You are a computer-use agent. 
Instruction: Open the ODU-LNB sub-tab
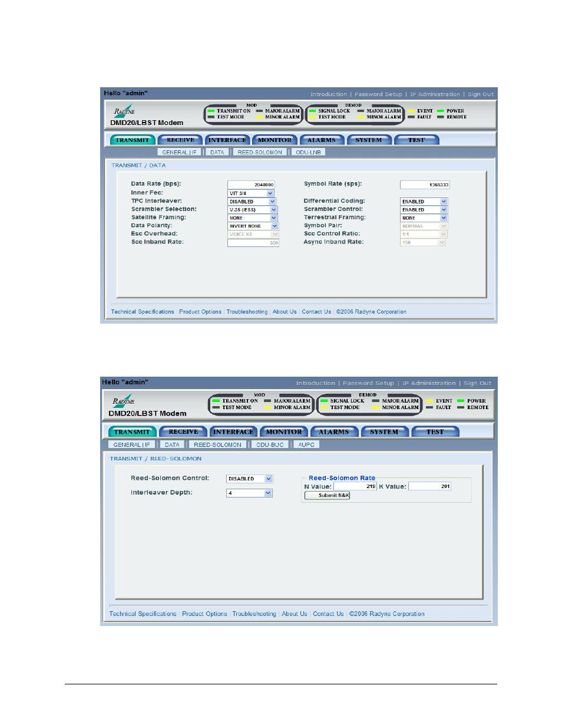tap(308, 152)
